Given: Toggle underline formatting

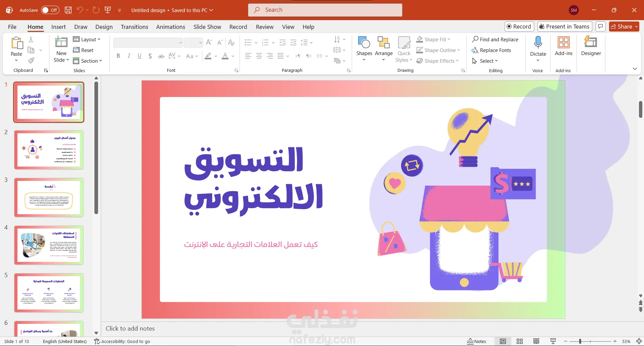Looking at the screenshot, I should (x=139, y=56).
